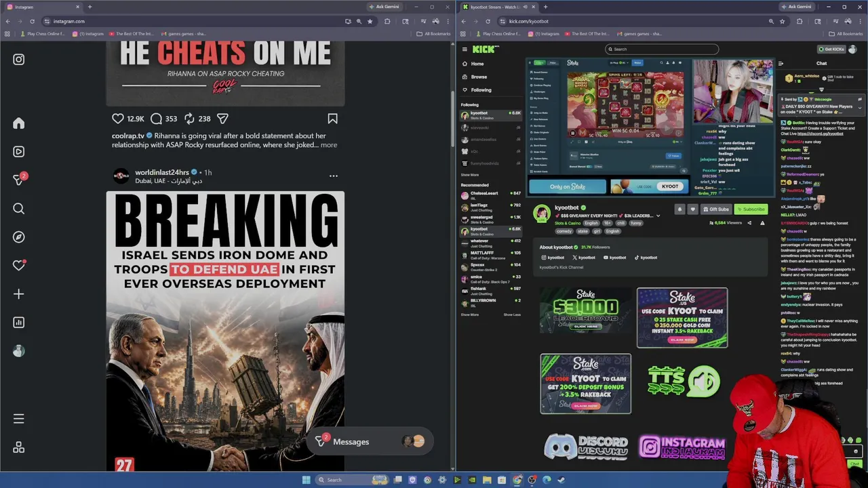Viewport: 868px width, 488px height.
Task: Share kyootbot stream icon
Action: 749,223
